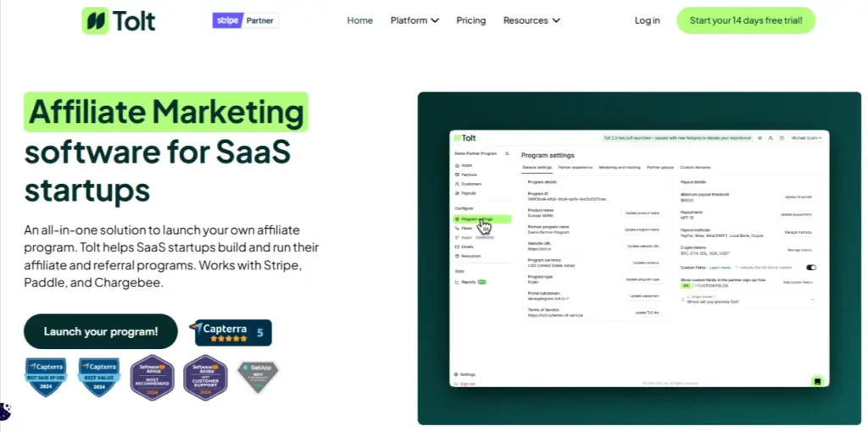The height and width of the screenshot is (432, 868).
Task: Click the GetApp badge
Action: point(257,377)
